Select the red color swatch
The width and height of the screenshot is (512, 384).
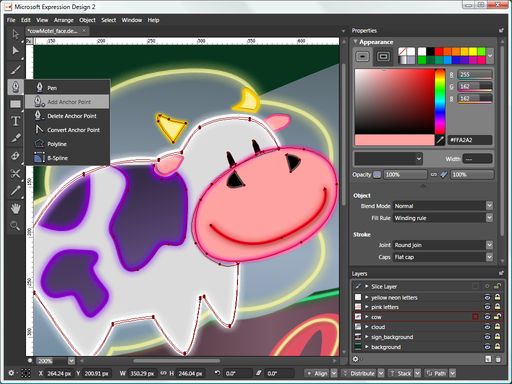[439, 52]
